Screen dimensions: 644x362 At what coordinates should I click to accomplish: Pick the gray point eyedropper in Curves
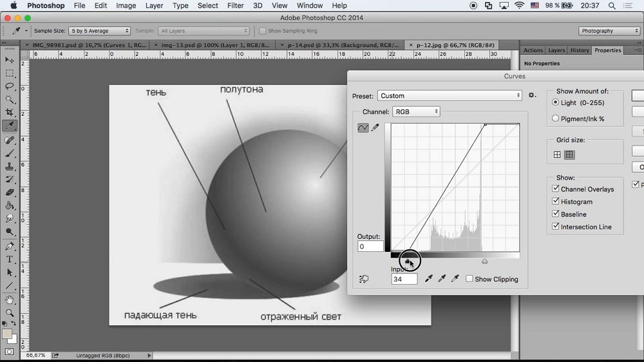442,279
